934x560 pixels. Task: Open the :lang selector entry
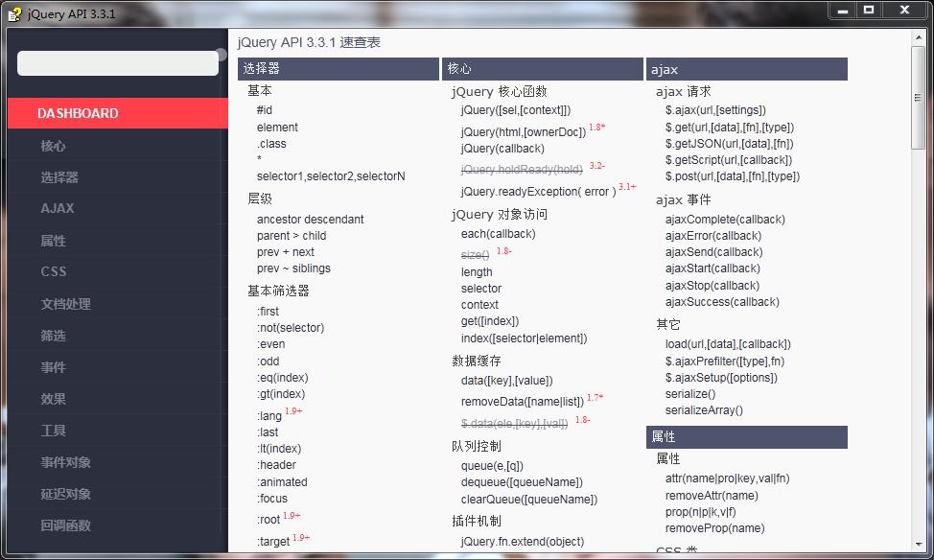269,416
